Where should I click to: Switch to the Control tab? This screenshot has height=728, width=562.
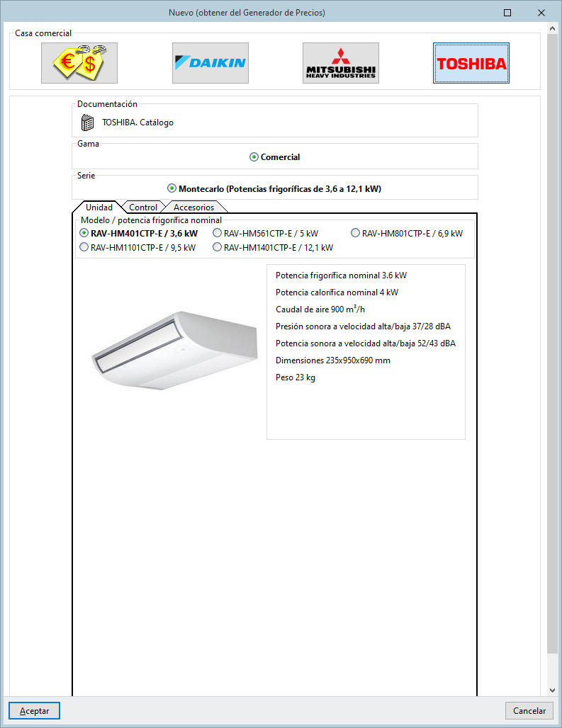pos(142,207)
